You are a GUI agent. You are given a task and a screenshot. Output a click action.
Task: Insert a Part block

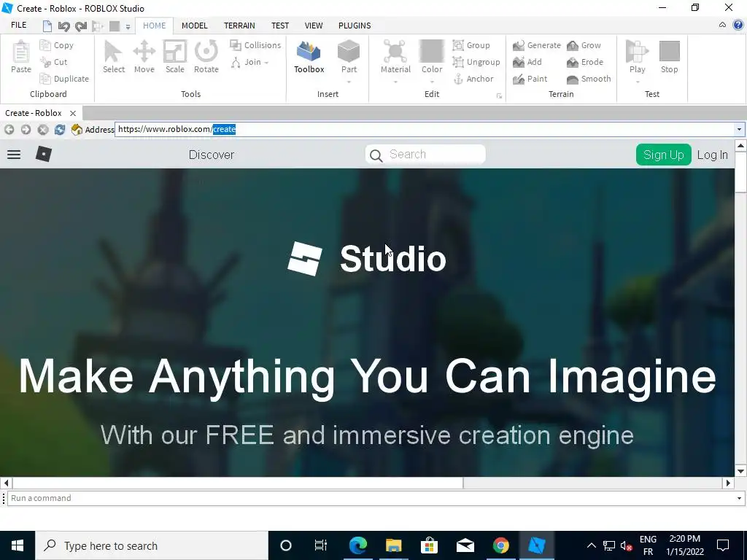click(x=349, y=52)
